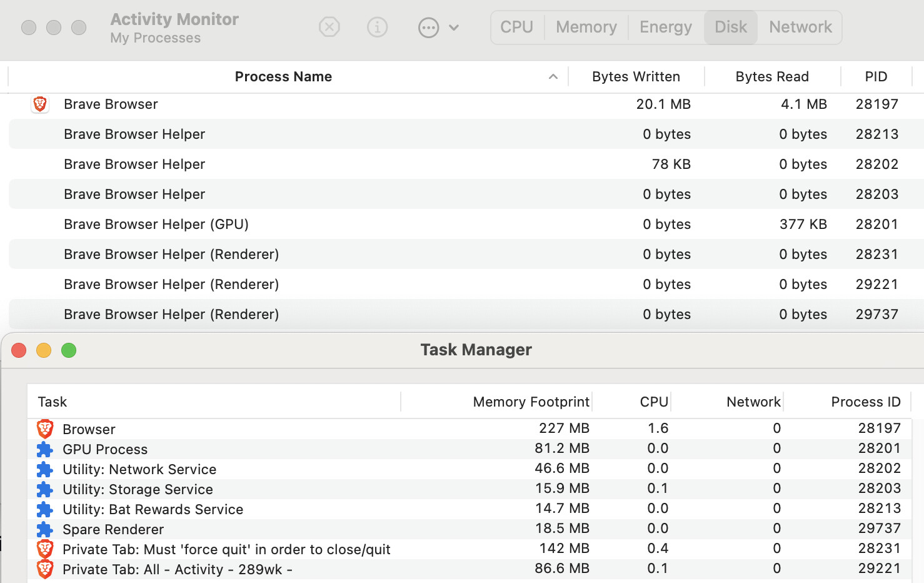Viewport: 924px width, 583px height.
Task: Sort Task Manager by Memory Footprint
Action: (x=531, y=402)
